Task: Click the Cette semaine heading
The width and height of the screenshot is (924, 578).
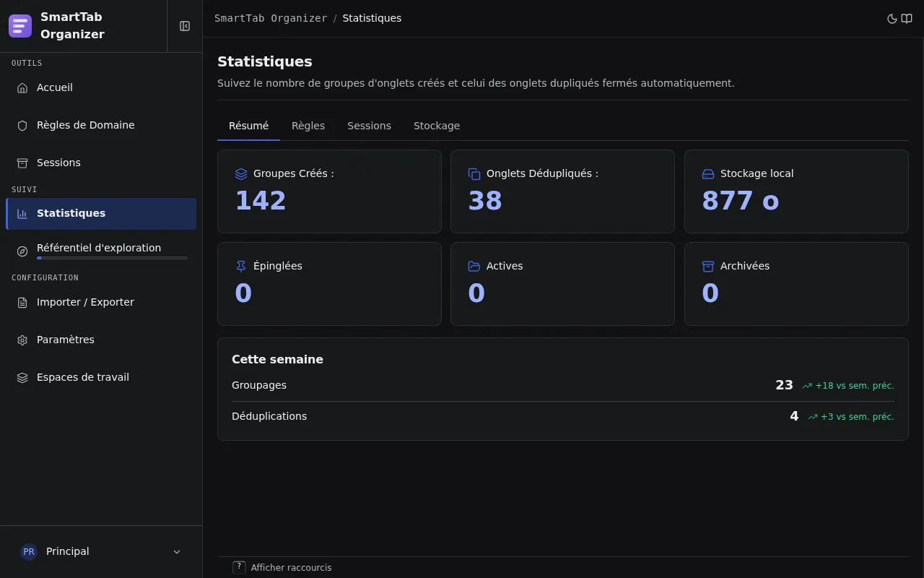Action: tap(277, 360)
